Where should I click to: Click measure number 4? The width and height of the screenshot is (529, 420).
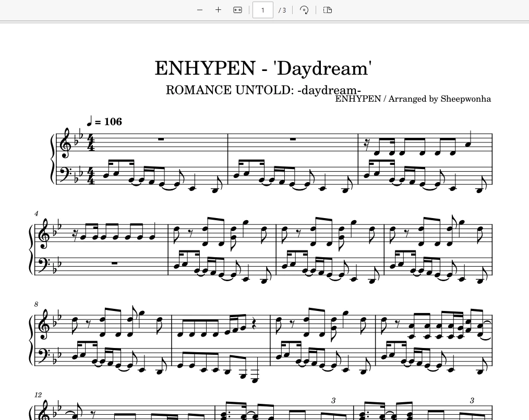[x=37, y=213]
